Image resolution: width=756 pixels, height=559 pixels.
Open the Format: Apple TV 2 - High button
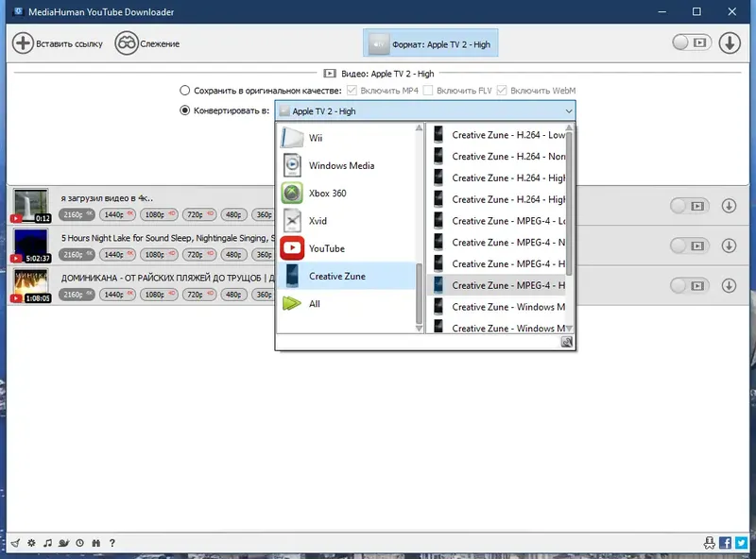[431, 44]
